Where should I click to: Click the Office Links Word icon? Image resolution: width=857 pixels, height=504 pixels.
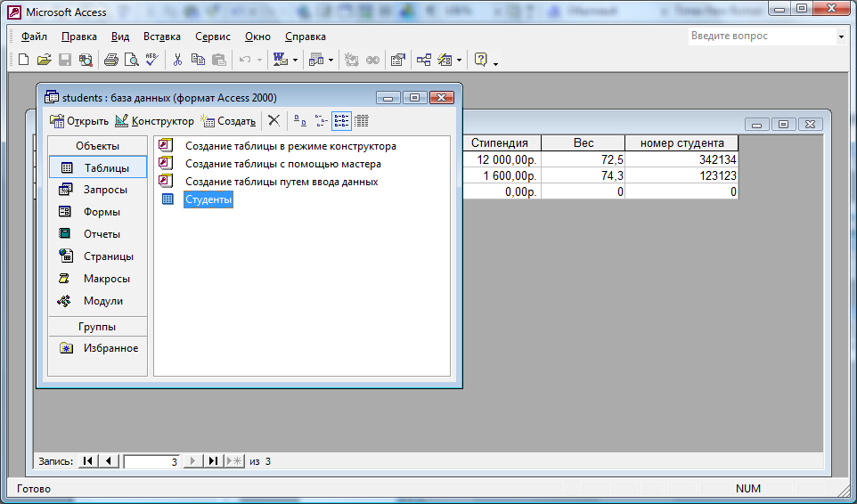point(280,60)
